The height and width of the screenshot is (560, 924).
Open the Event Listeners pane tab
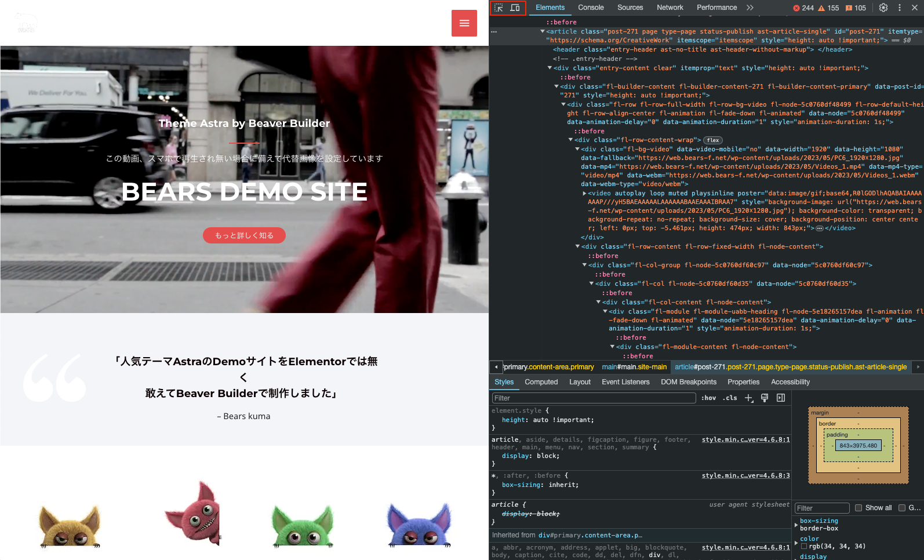click(x=625, y=382)
